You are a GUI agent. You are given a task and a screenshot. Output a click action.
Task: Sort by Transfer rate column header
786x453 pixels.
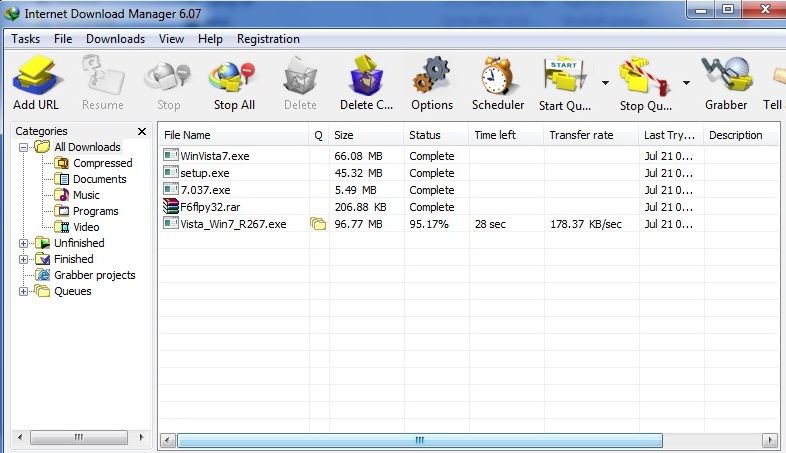pyautogui.click(x=592, y=135)
